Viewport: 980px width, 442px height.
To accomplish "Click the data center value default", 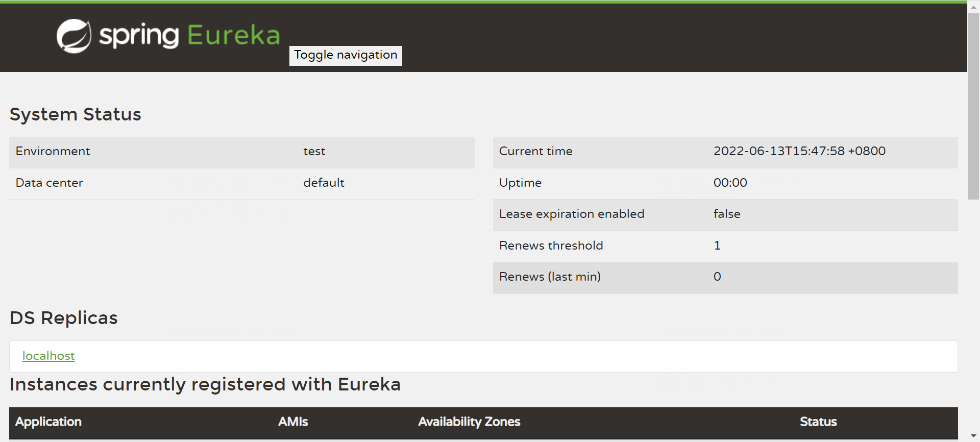I will [x=324, y=183].
